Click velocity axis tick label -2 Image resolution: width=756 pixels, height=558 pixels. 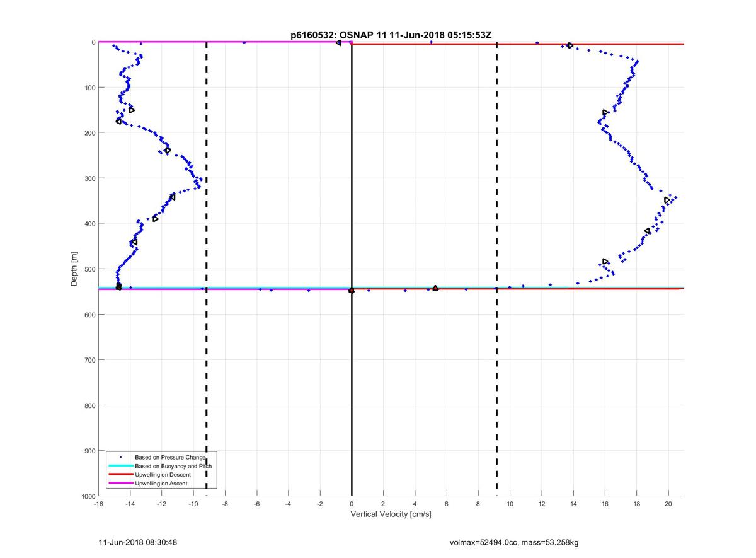320,504
